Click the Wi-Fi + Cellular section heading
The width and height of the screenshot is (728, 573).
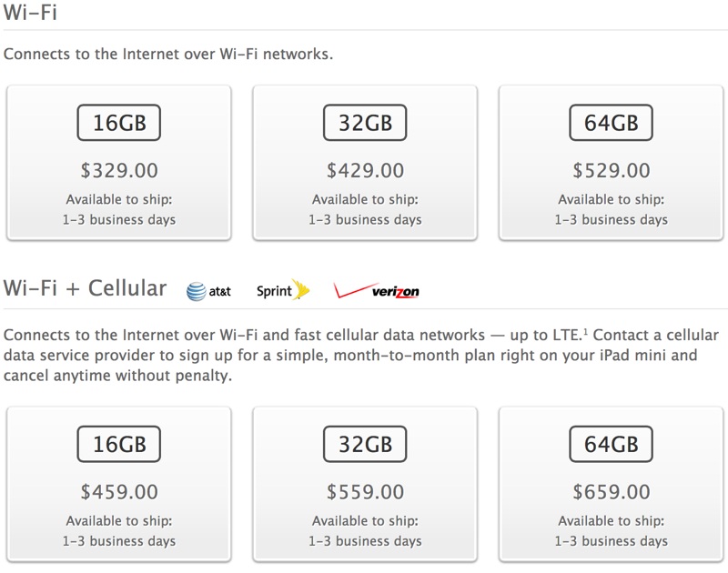tap(85, 288)
